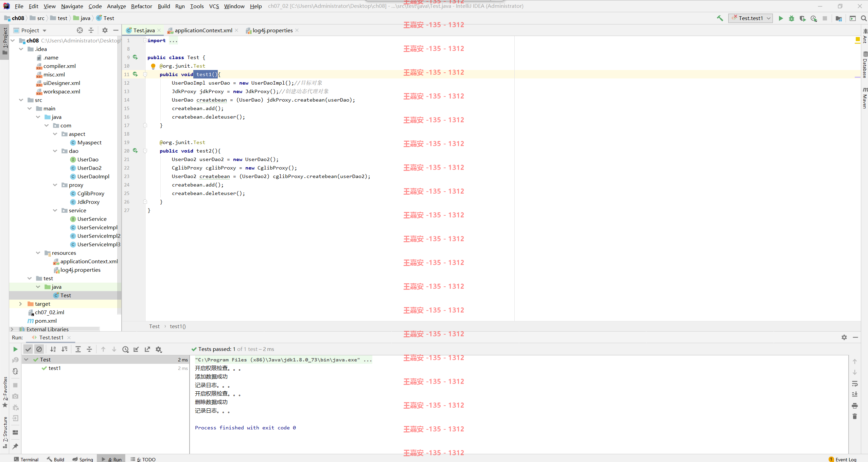Collapse the .idea folder
Screen dimensions: 868x462
[21, 49]
